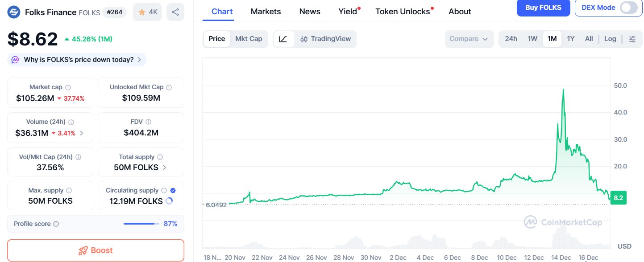Click the star watchlist icon

tap(142, 12)
